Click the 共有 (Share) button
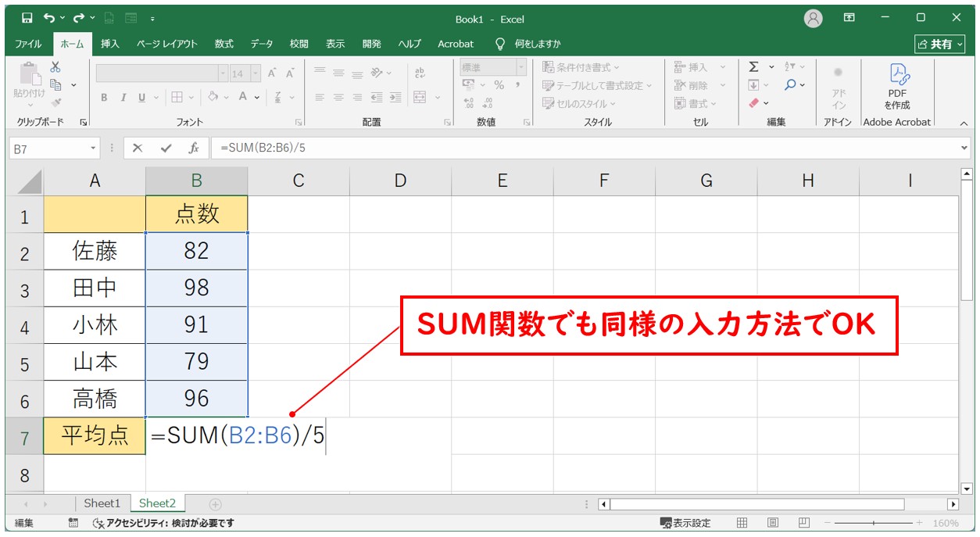 pyautogui.click(x=940, y=45)
